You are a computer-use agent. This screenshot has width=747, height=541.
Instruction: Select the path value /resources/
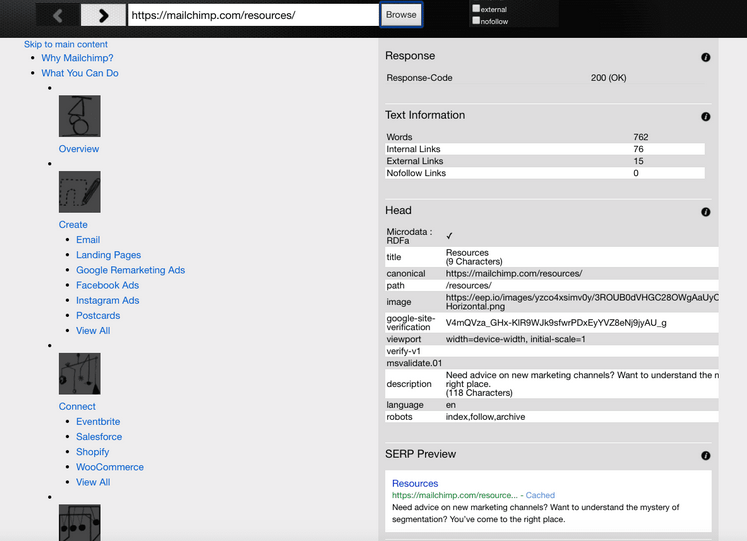(468, 286)
